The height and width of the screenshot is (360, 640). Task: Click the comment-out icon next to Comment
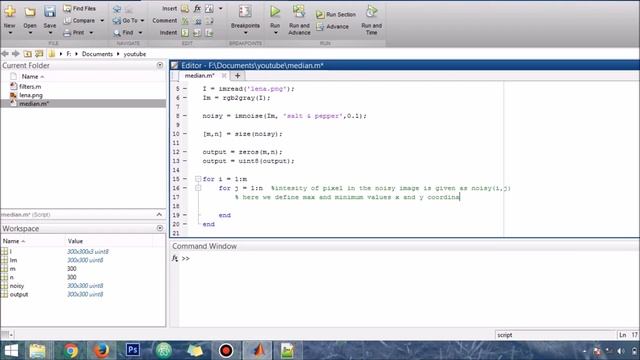click(x=185, y=20)
